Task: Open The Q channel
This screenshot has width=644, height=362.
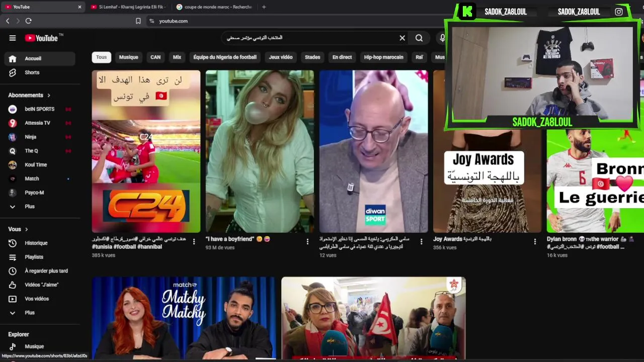Action: [x=40, y=151]
